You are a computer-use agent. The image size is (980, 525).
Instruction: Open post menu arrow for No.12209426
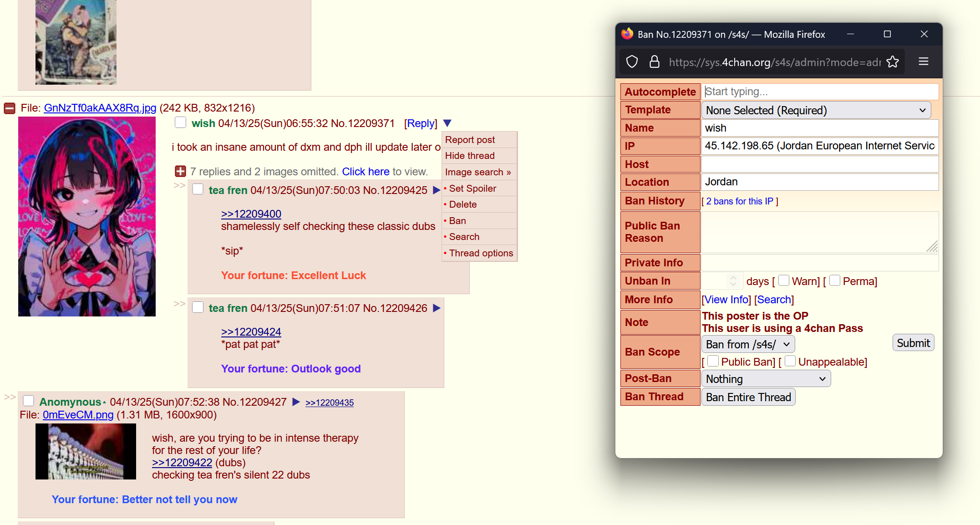437,308
